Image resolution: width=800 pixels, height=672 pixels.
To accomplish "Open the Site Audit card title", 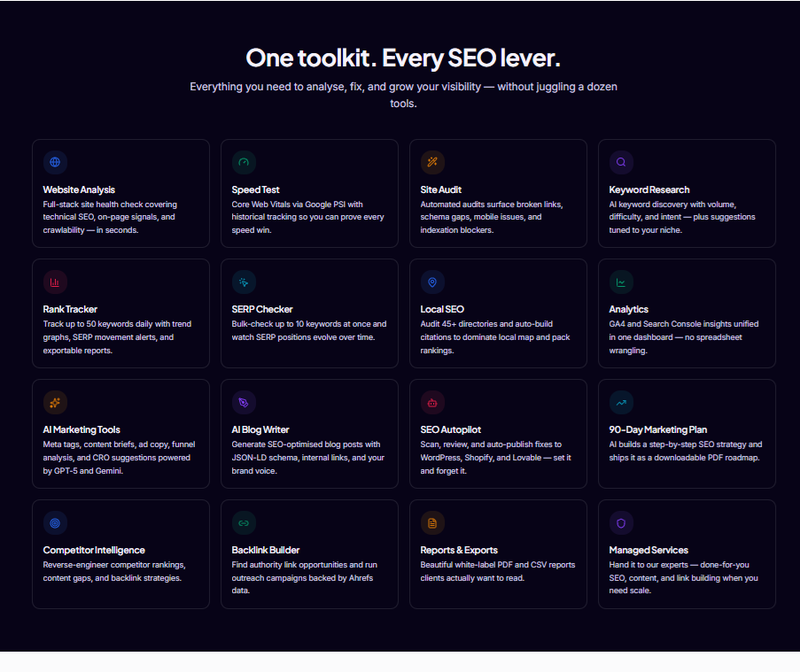I will 441,189.
